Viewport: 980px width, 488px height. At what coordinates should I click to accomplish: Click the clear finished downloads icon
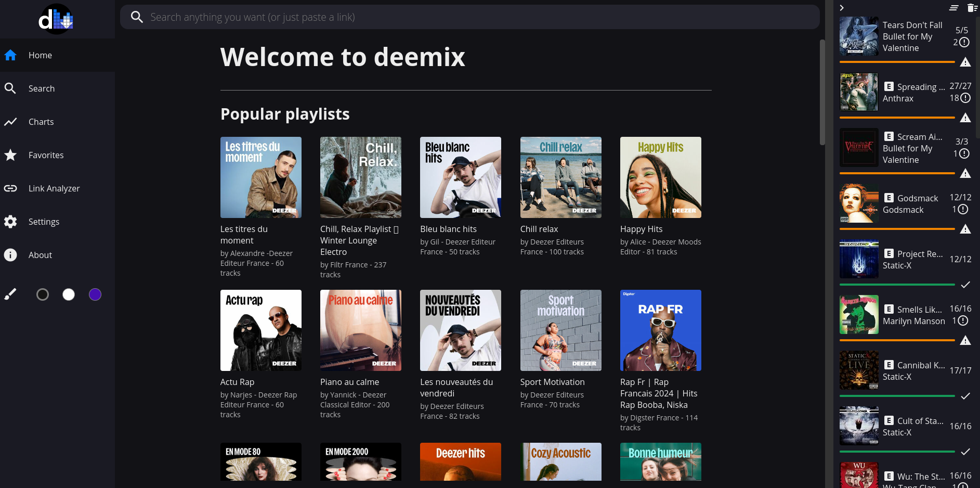pyautogui.click(x=953, y=8)
